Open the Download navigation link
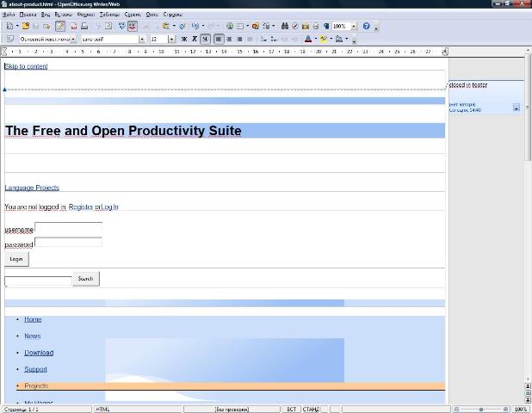The height and width of the screenshot is (413, 532). [39, 353]
